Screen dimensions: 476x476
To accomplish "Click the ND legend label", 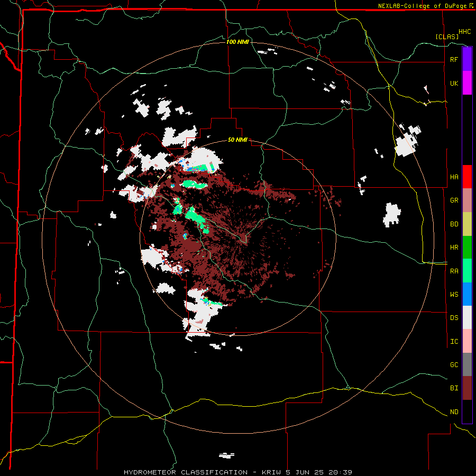I will click(454, 412).
